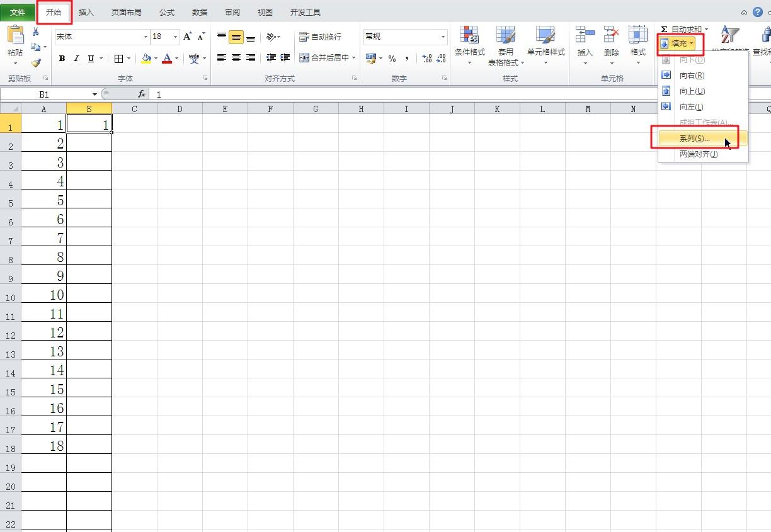Open Format as Table (套用表格格式)
771x532 pixels.
[506, 45]
